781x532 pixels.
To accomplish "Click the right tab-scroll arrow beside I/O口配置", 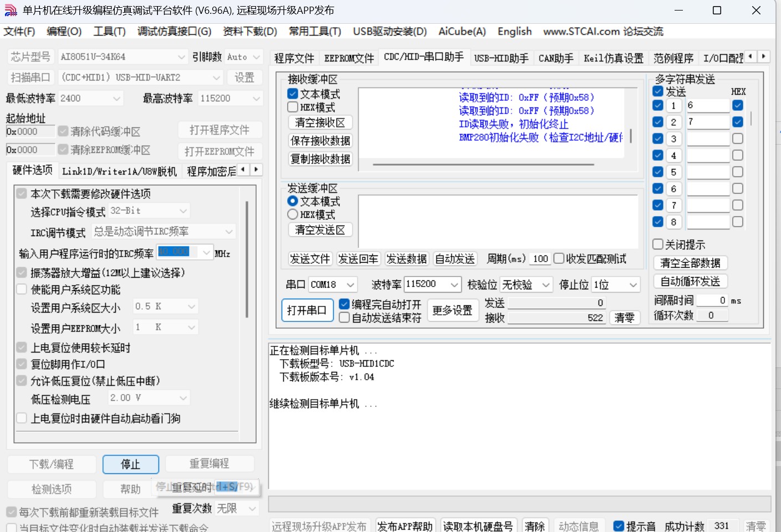I will pyautogui.click(x=764, y=57).
